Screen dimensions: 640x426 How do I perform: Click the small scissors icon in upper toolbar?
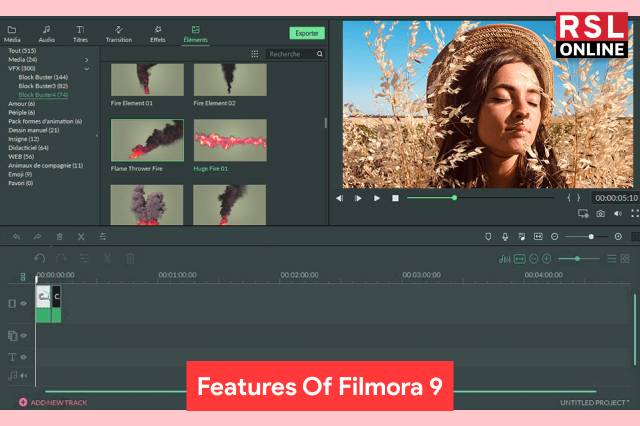(x=81, y=237)
